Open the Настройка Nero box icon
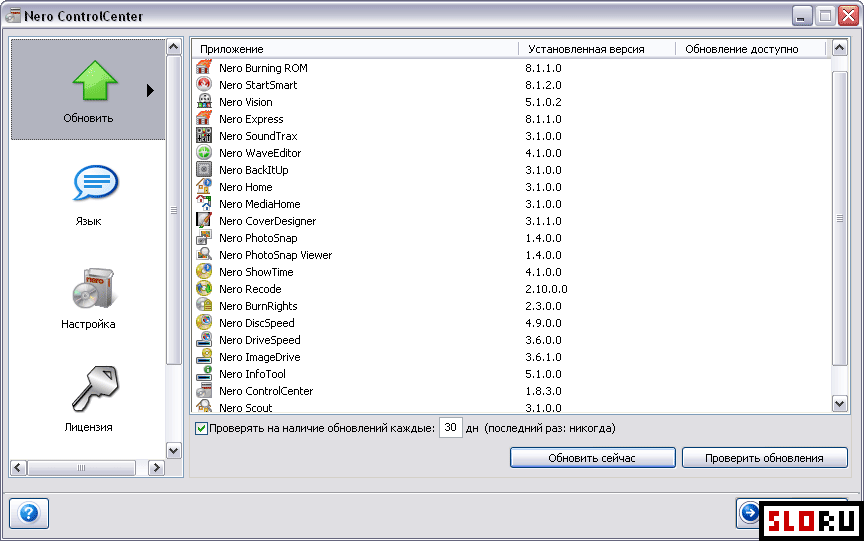The image size is (864, 541). point(93,288)
